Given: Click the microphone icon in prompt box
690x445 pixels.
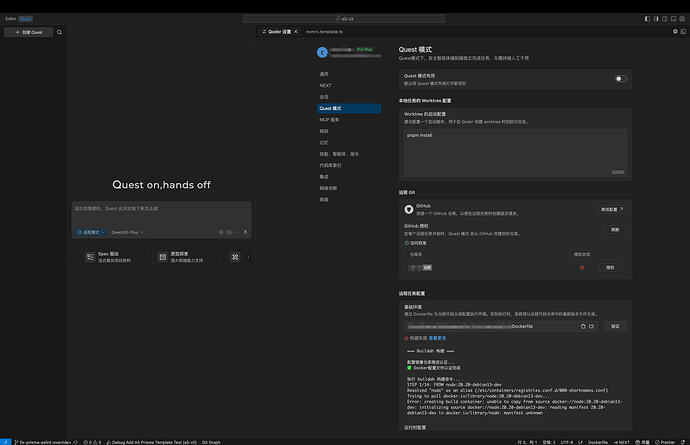Looking at the screenshot, I should coord(245,232).
